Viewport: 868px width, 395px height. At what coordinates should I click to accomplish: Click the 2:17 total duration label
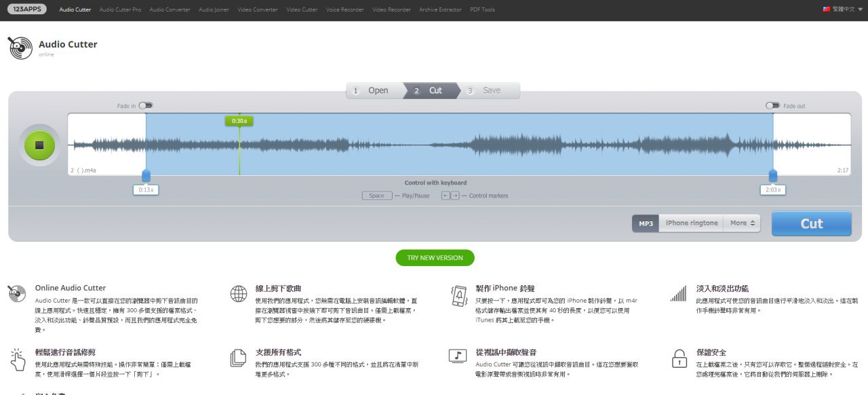(x=842, y=170)
